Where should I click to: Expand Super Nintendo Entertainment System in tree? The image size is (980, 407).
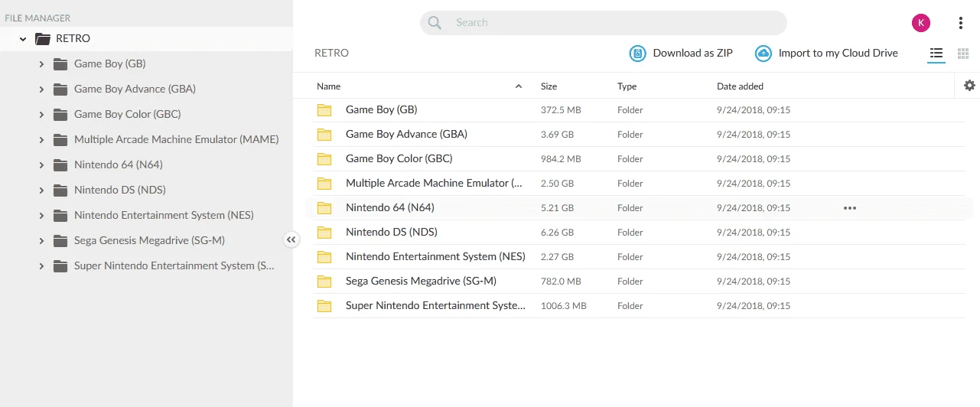(42, 266)
